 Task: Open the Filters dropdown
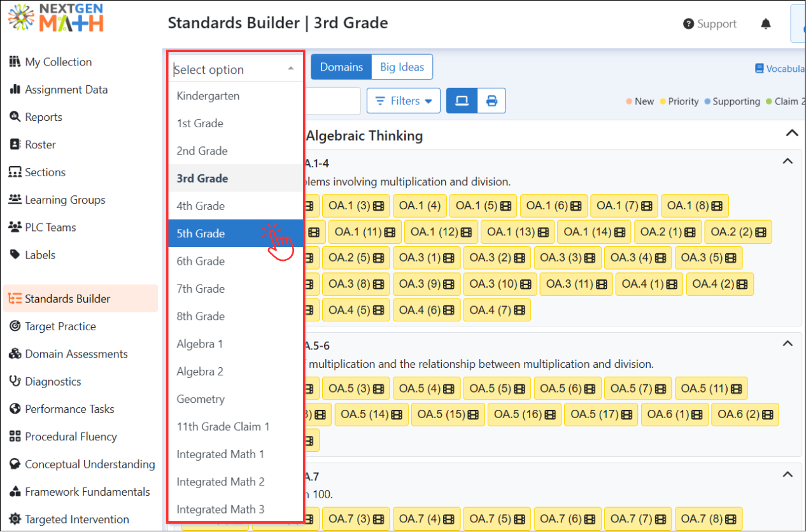click(404, 101)
